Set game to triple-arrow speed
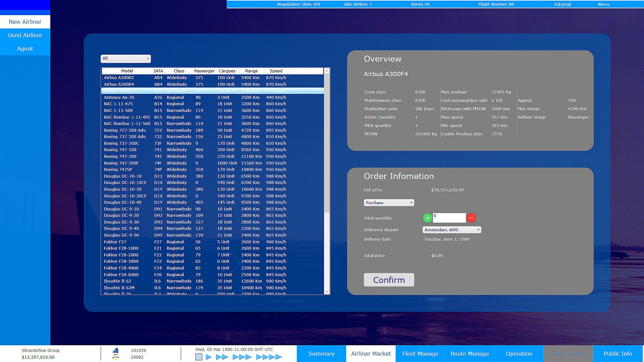644x362 pixels. (x=242, y=357)
